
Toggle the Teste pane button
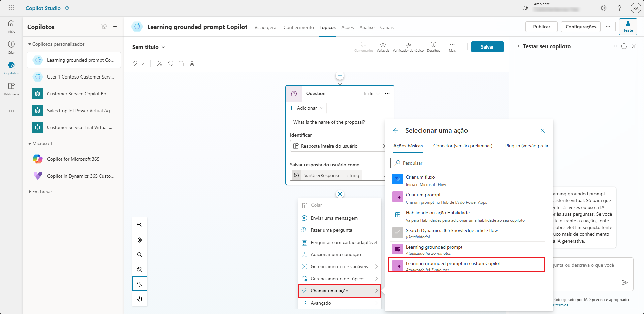628,27
